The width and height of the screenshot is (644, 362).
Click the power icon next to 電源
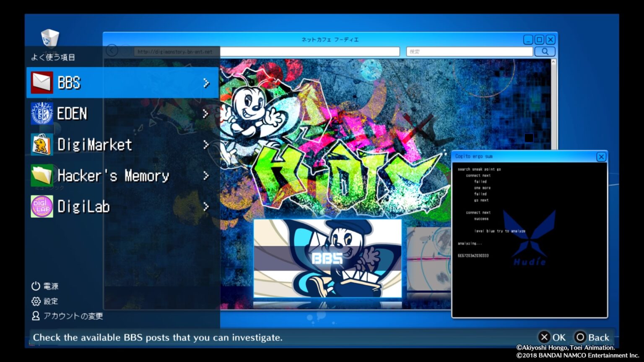pyautogui.click(x=36, y=286)
